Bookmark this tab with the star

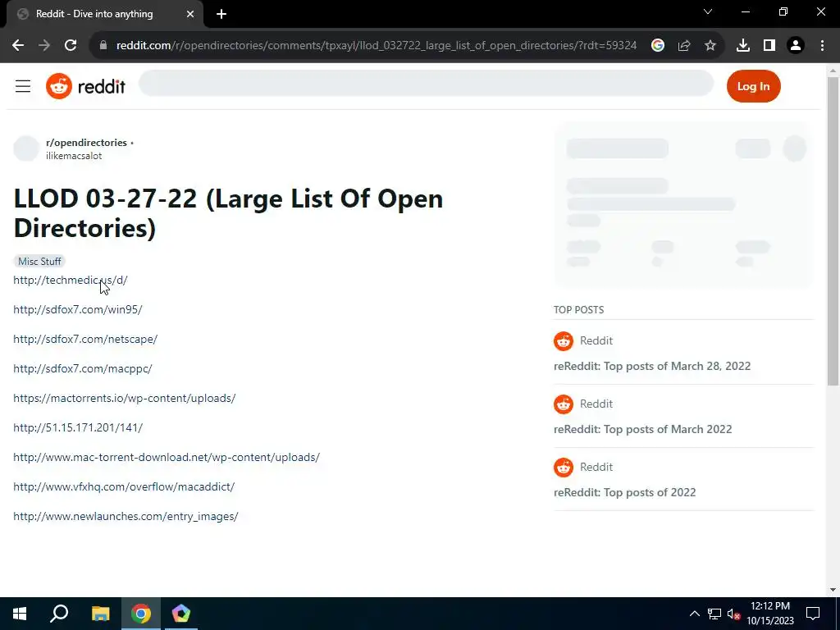(x=710, y=46)
